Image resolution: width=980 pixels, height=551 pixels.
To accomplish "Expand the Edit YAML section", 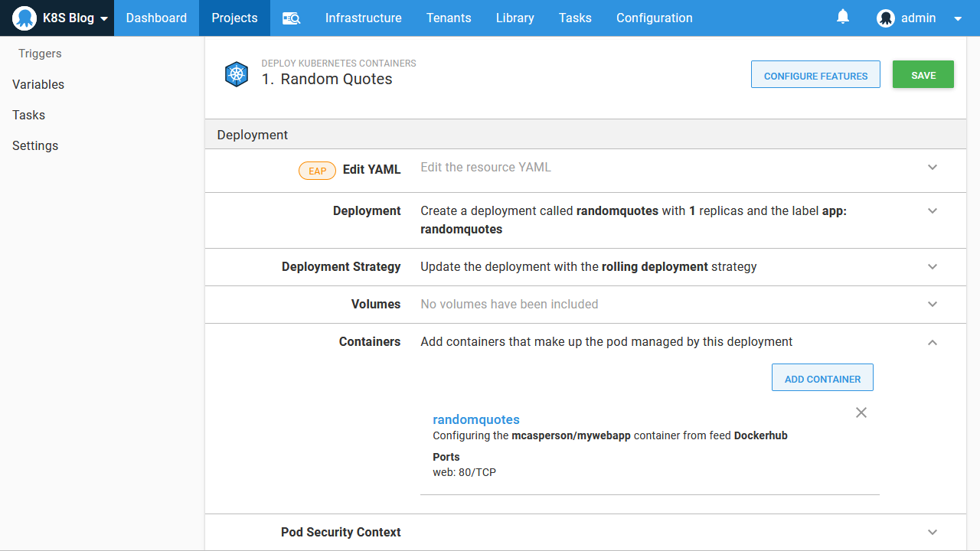I will tap(933, 168).
